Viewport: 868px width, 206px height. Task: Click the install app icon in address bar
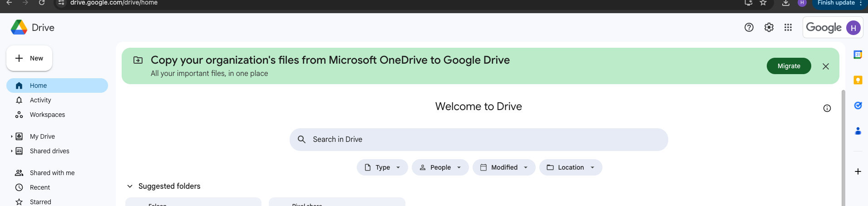pos(749,3)
